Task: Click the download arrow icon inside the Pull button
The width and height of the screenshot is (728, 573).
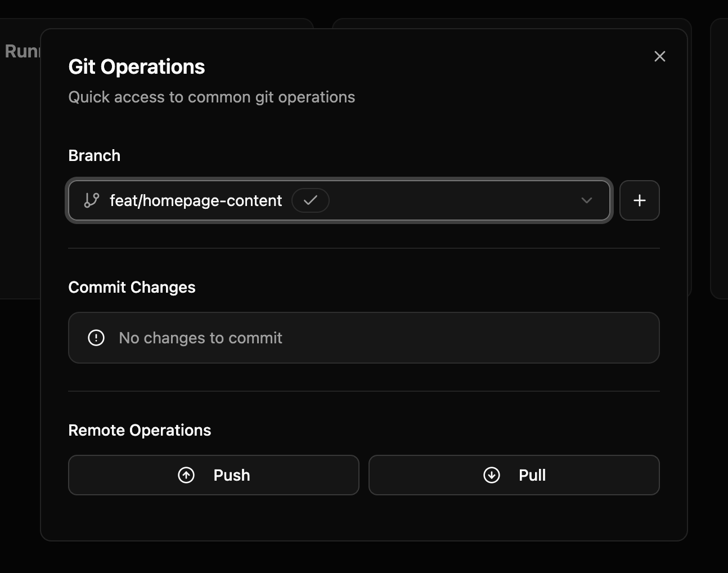Action: [491, 475]
